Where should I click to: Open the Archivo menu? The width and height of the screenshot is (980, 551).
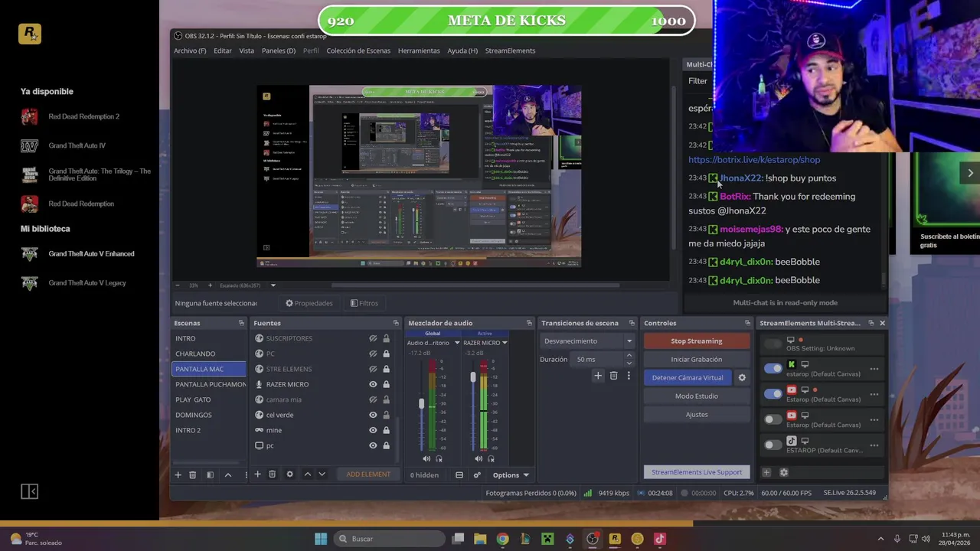click(x=190, y=51)
